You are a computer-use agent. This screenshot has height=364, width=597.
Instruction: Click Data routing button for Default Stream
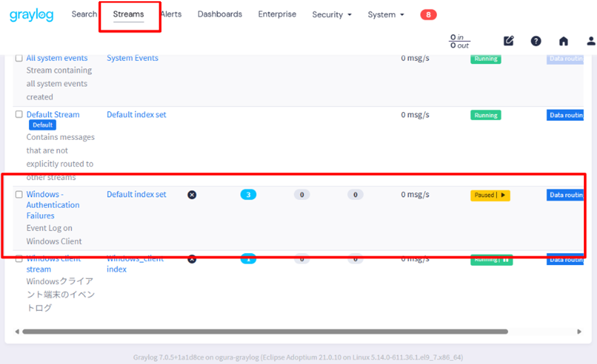(x=565, y=115)
